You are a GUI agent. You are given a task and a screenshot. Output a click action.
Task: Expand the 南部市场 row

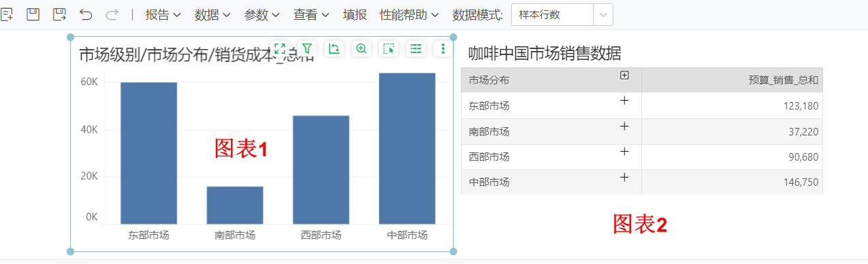point(624,126)
